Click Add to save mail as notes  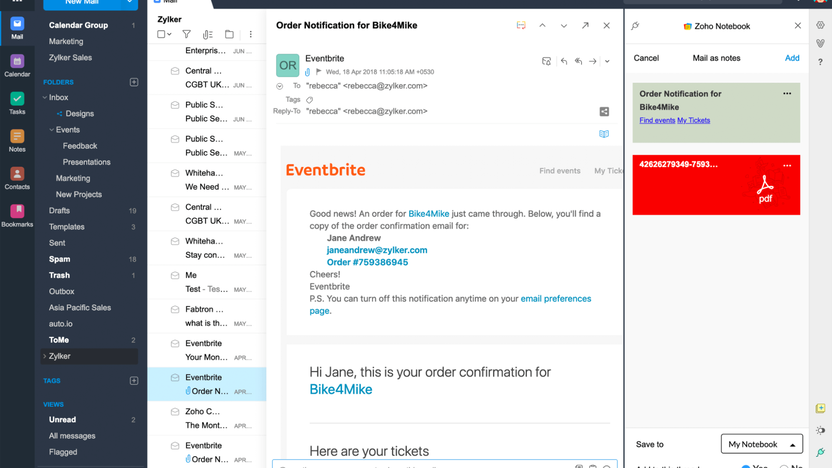coord(792,58)
